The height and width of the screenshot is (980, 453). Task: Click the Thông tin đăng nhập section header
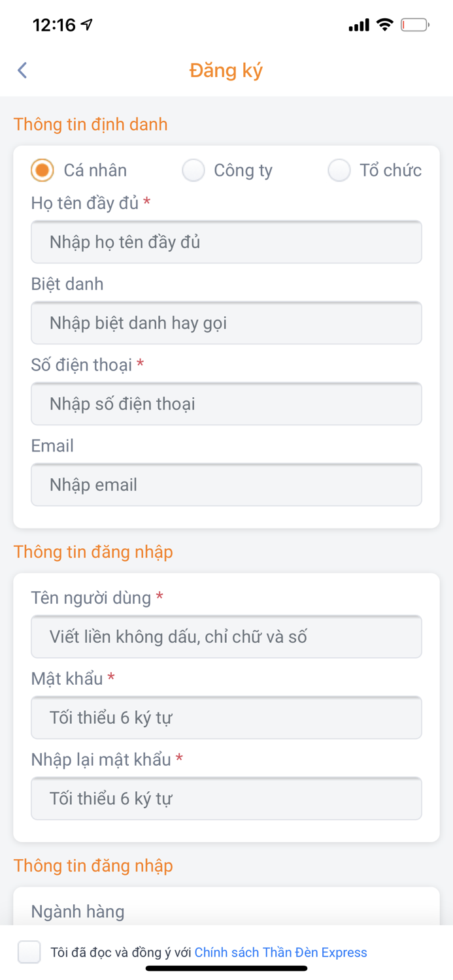click(x=93, y=552)
